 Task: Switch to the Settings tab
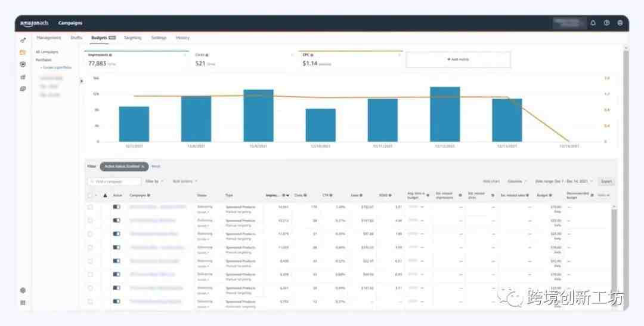pos(159,38)
